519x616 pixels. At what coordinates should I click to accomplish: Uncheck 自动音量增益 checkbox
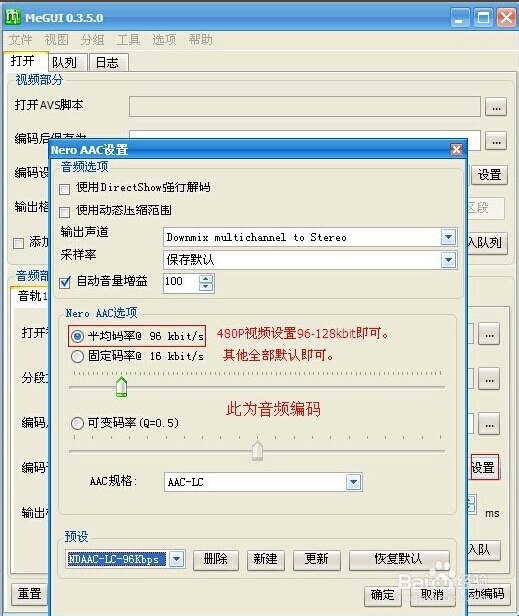point(65,282)
